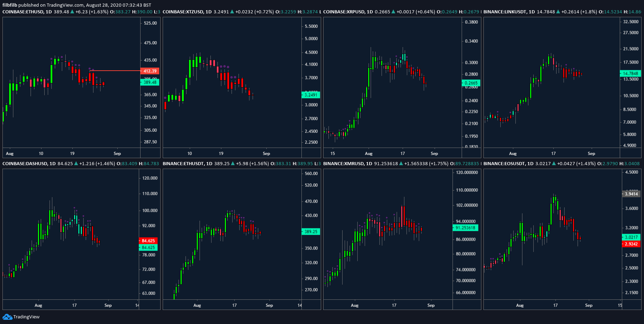Click the 32.5000 tick on the LINKUSDT price scale
The image size is (644, 324).
[x=631, y=21]
